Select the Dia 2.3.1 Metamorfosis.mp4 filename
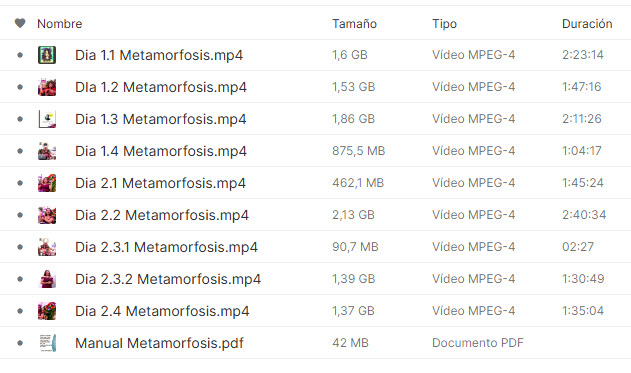 166,247
